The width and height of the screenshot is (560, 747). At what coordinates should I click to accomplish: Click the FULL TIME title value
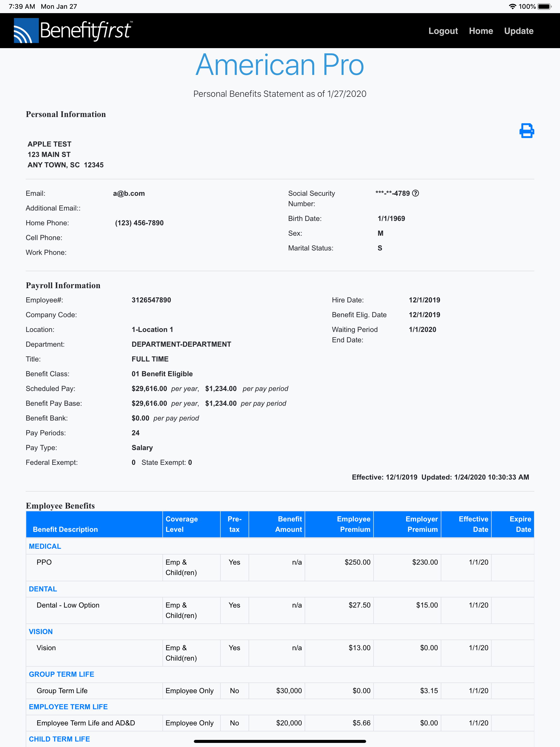150,359
